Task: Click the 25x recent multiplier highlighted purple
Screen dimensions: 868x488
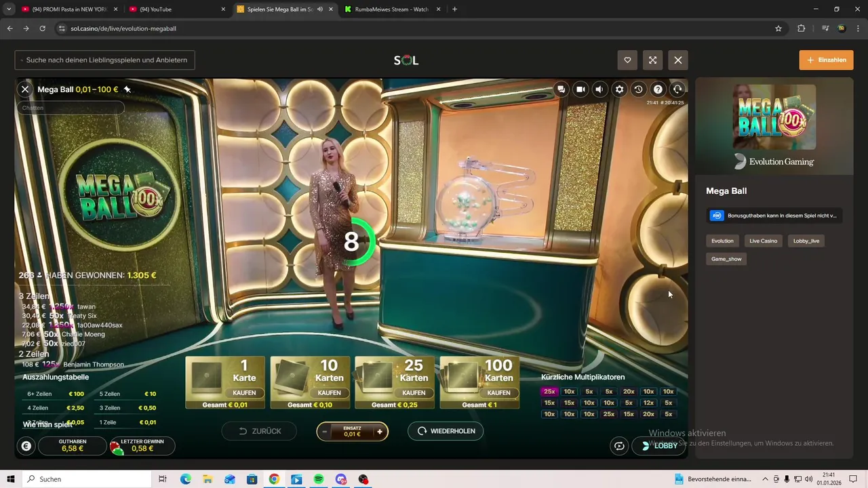Action: (x=549, y=391)
